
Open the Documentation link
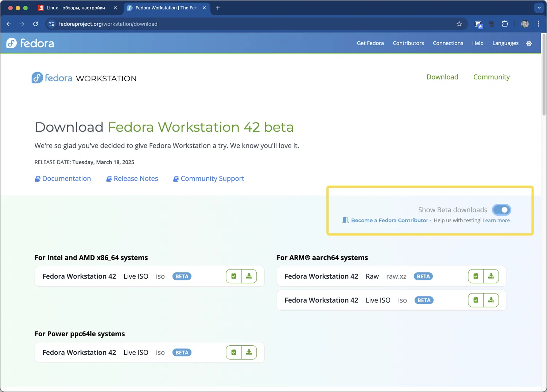pyautogui.click(x=63, y=179)
